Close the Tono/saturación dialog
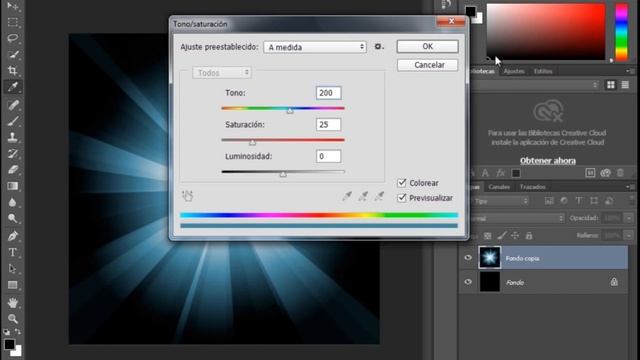 (x=451, y=21)
